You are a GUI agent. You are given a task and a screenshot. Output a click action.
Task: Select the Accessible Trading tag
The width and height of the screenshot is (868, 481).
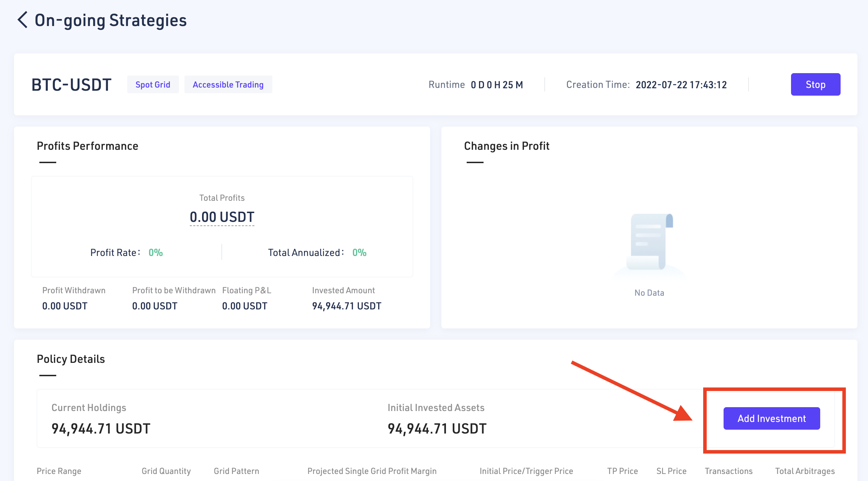click(x=228, y=85)
